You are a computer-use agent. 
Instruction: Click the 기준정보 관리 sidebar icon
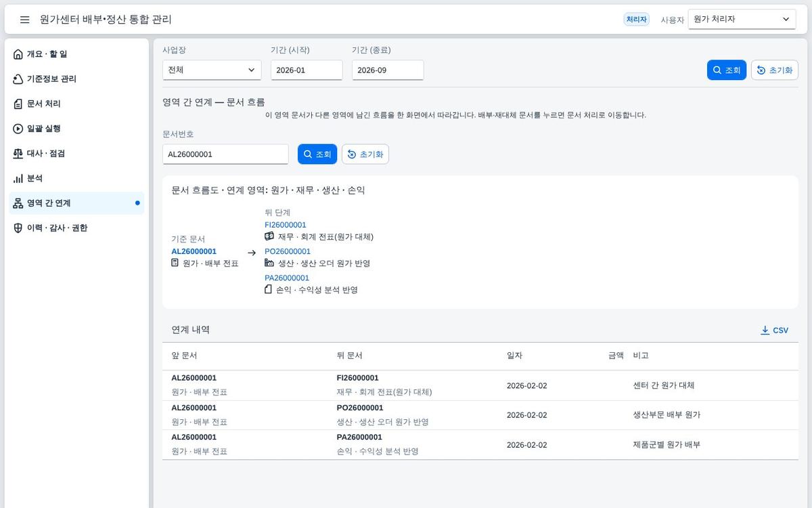click(x=18, y=79)
